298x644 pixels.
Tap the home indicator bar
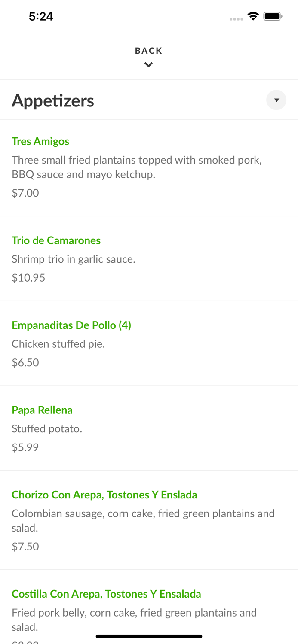(x=149, y=636)
